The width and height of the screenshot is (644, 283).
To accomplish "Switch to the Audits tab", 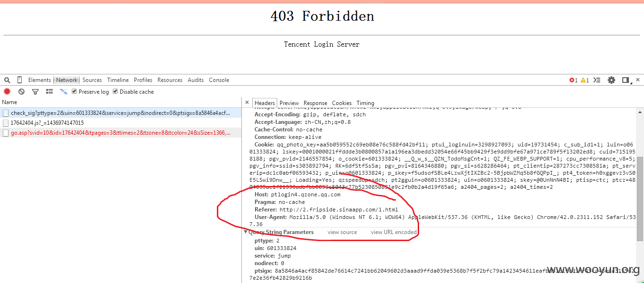I will coord(196,80).
